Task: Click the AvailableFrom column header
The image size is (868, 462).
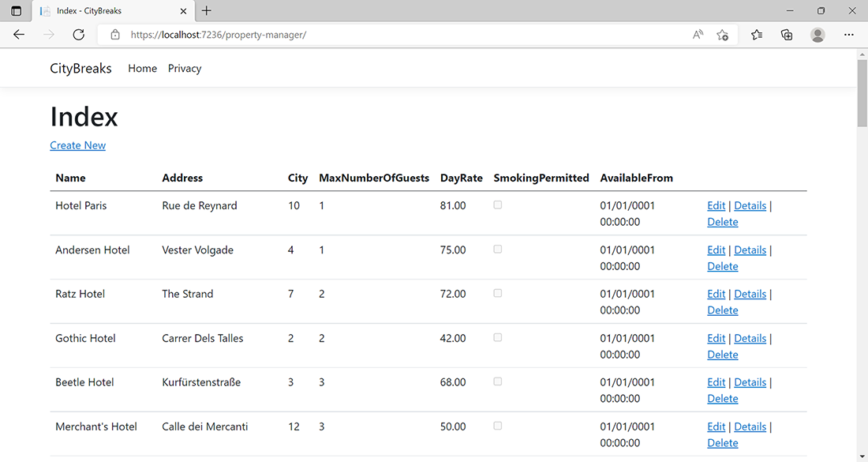Action: pos(637,178)
